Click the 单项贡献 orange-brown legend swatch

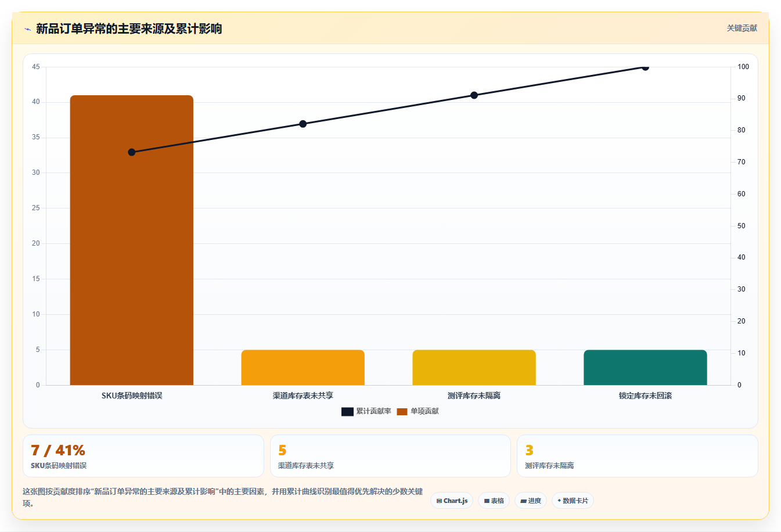point(402,412)
